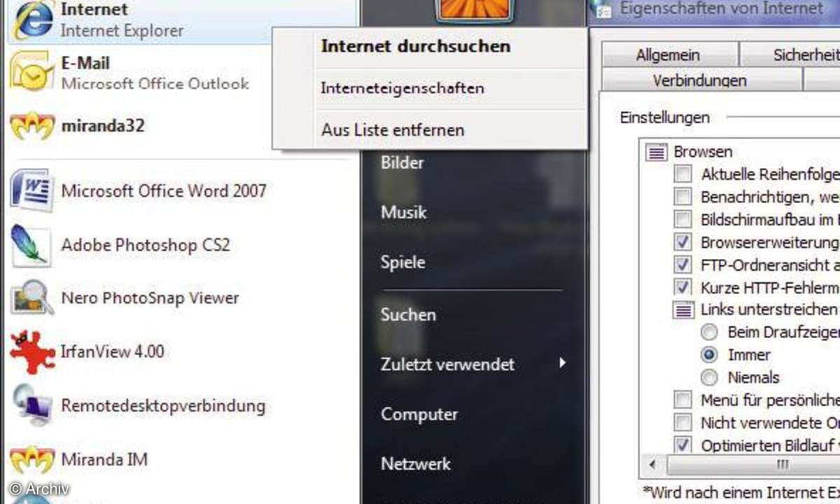Image resolution: width=840 pixels, height=504 pixels.
Task: Launch Adobe Photoshop CS2 feather icon
Action: click(31, 245)
